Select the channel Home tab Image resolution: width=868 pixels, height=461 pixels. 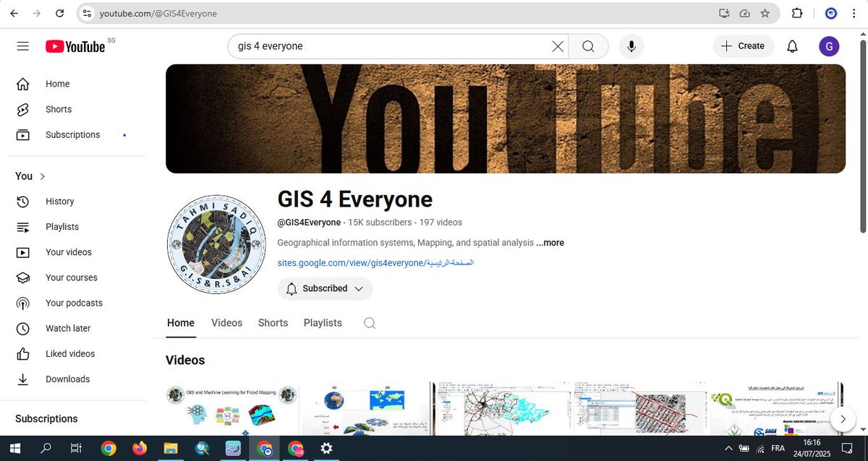click(x=181, y=323)
